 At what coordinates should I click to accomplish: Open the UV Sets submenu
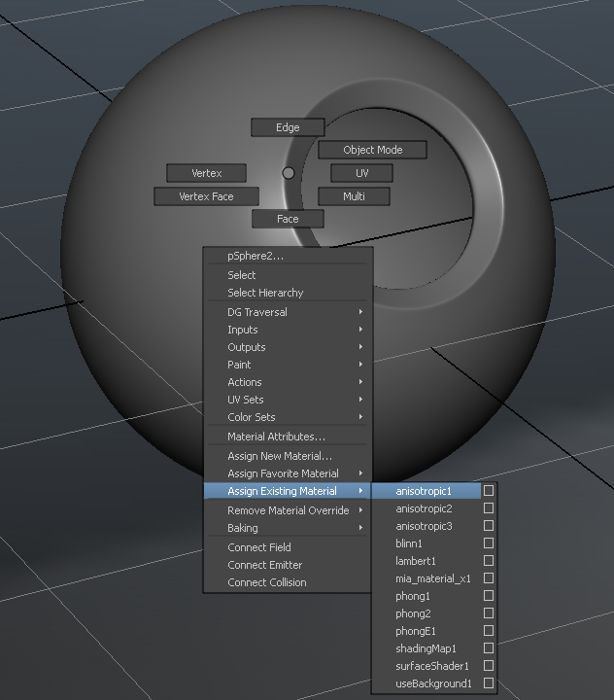click(x=288, y=400)
